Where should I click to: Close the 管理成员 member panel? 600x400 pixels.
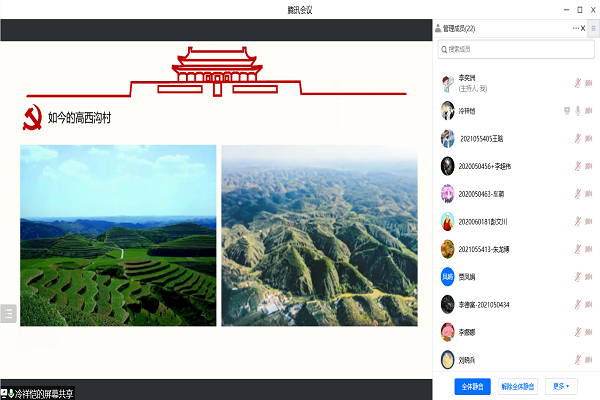tap(583, 28)
